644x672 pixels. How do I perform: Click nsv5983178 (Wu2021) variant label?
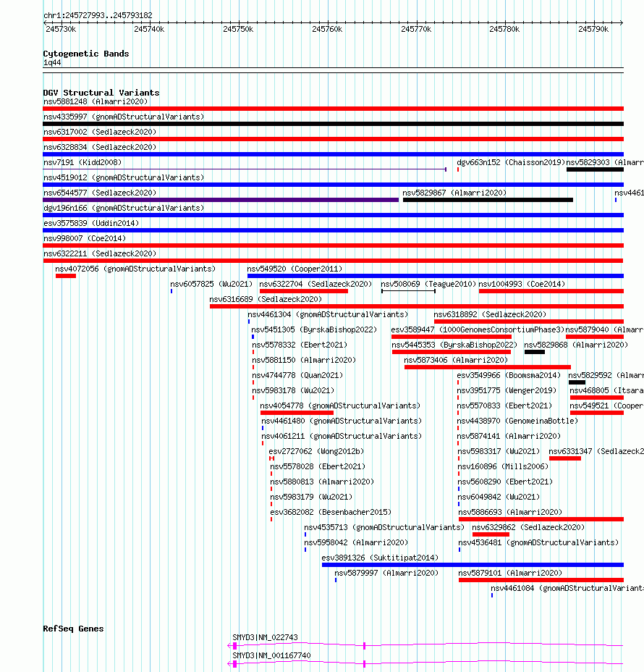pos(293,390)
